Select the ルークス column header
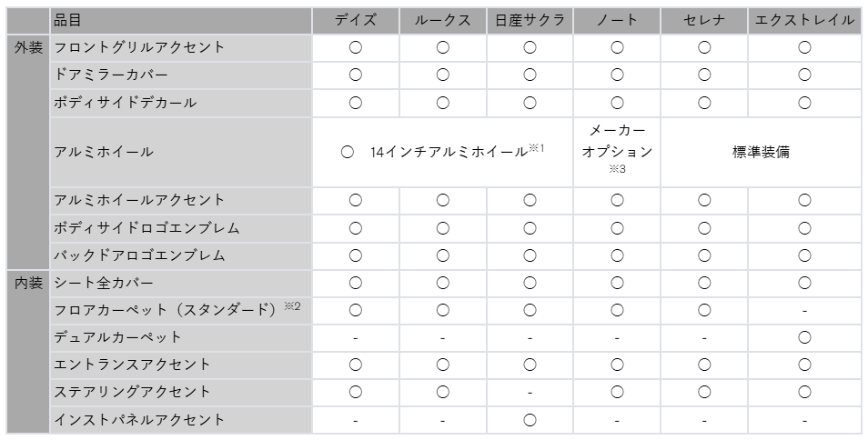The height and width of the screenshot is (440, 868). [x=442, y=19]
